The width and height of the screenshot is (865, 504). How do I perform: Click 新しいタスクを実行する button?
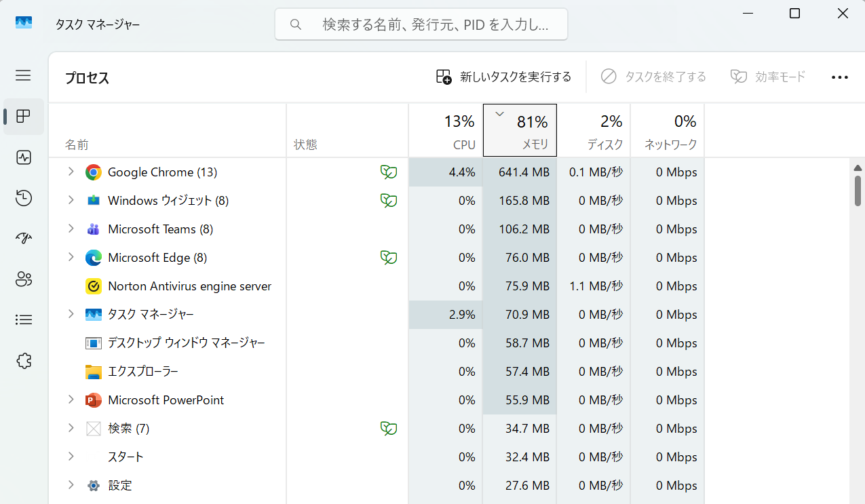[x=503, y=77]
